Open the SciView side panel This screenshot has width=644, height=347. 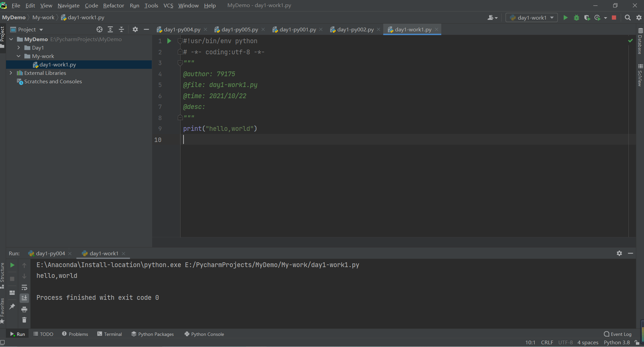pos(640,75)
